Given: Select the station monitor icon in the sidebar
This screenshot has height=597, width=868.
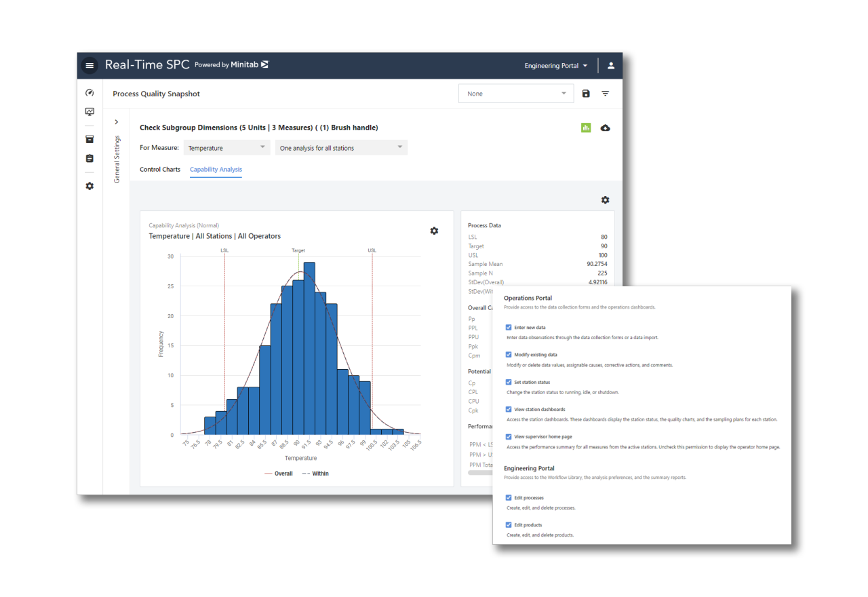Looking at the screenshot, I should 90,112.
